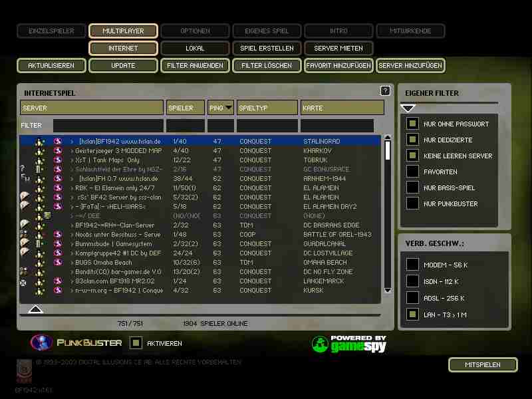This screenshot has height=399, width=532.
Task: Enable the Favoriten filter checkbox
Action: 412,172
